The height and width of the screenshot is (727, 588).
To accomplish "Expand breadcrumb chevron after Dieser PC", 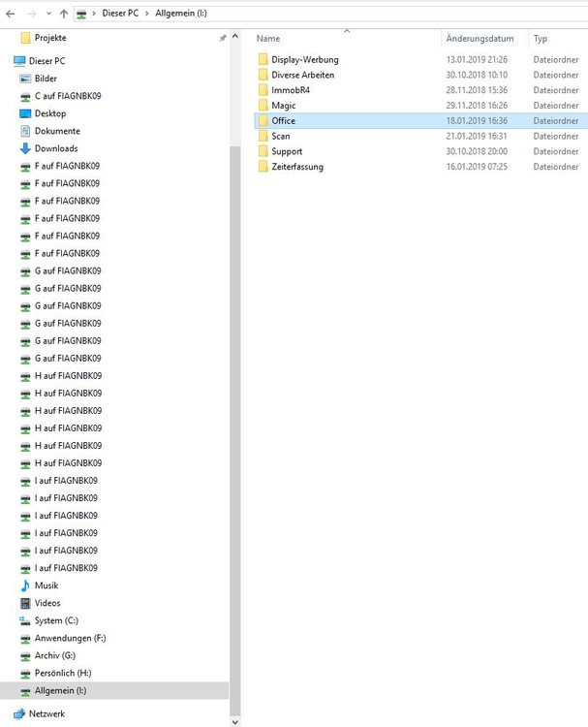I will pyautogui.click(x=145, y=14).
